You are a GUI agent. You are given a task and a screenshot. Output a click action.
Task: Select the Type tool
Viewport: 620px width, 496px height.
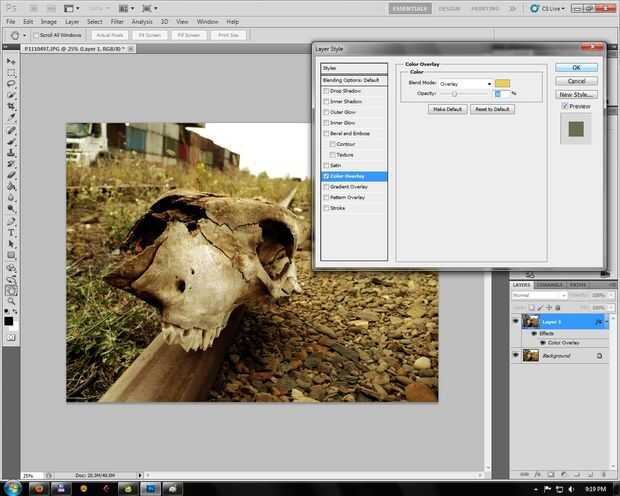click(x=11, y=231)
